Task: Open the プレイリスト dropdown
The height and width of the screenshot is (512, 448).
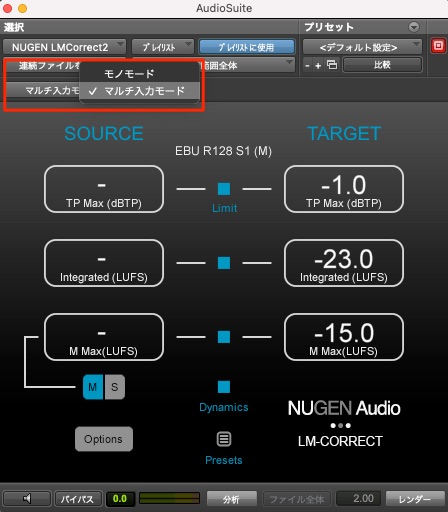Action: point(163,47)
